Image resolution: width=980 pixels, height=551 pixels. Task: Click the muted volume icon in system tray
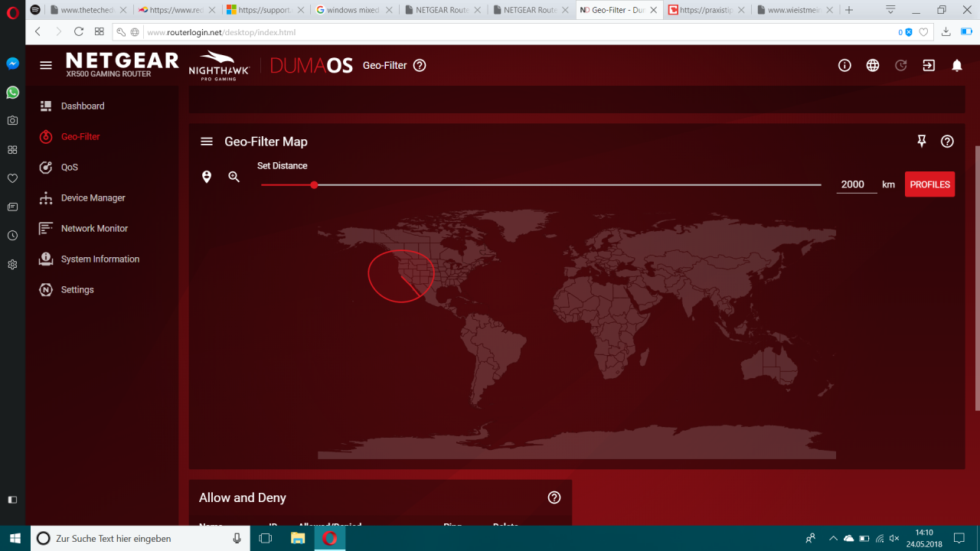(894, 538)
